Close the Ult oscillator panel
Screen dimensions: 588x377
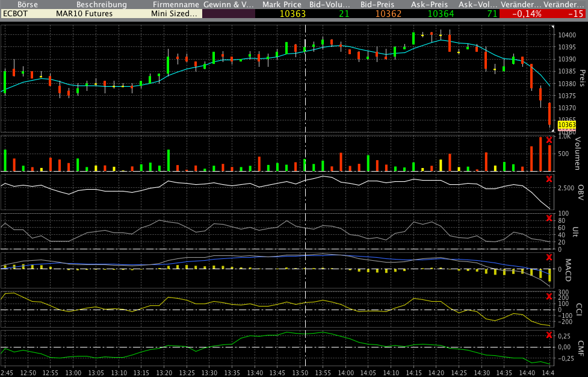pyautogui.click(x=548, y=218)
